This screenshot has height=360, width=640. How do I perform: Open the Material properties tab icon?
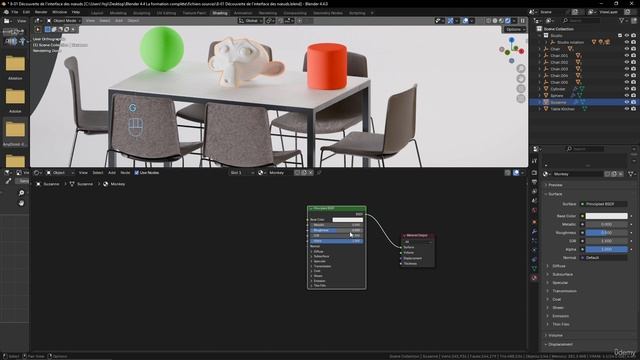click(x=534, y=278)
